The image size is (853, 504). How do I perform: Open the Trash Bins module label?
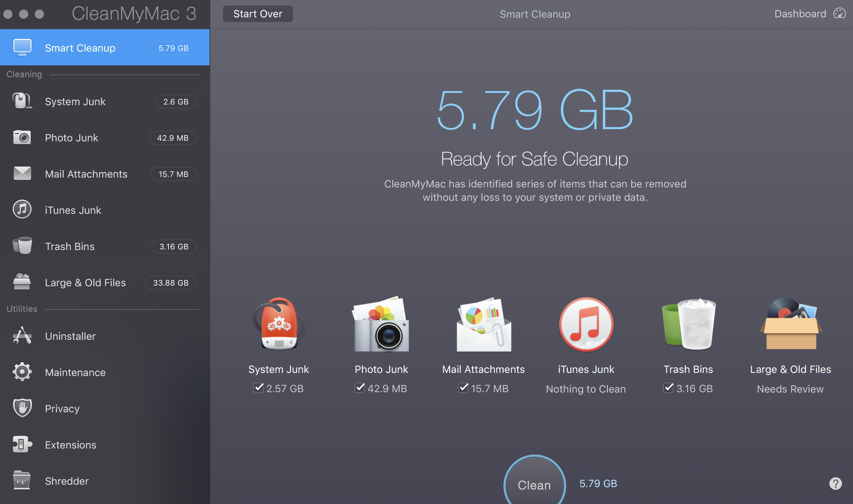[70, 246]
